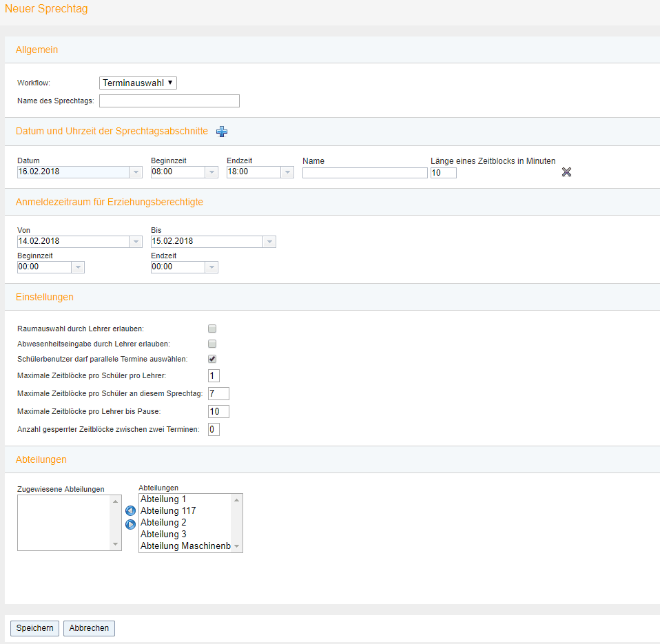This screenshot has height=644, width=660.
Task: Select Abteilung 117 in the list
Action: tap(185, 511)
